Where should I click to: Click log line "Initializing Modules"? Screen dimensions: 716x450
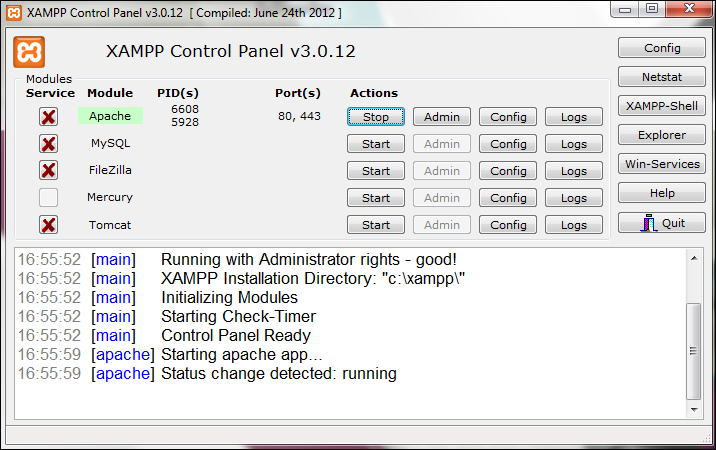pos(229,297)
